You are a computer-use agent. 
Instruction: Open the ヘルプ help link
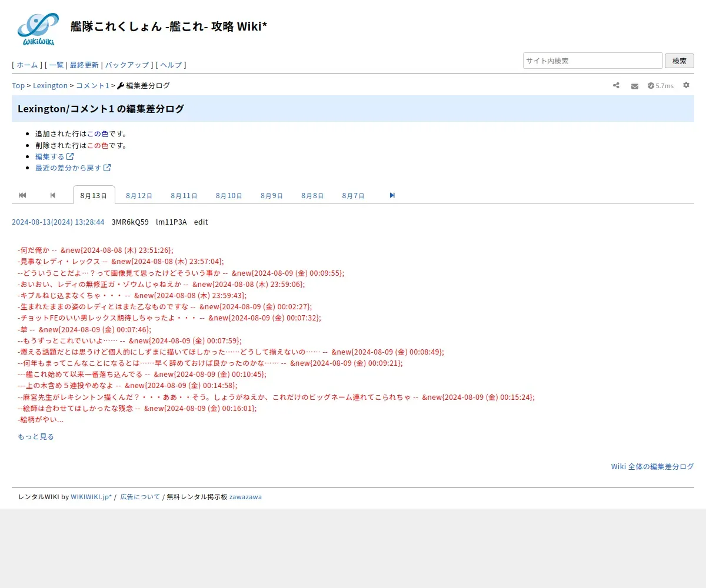click(171, 65)
